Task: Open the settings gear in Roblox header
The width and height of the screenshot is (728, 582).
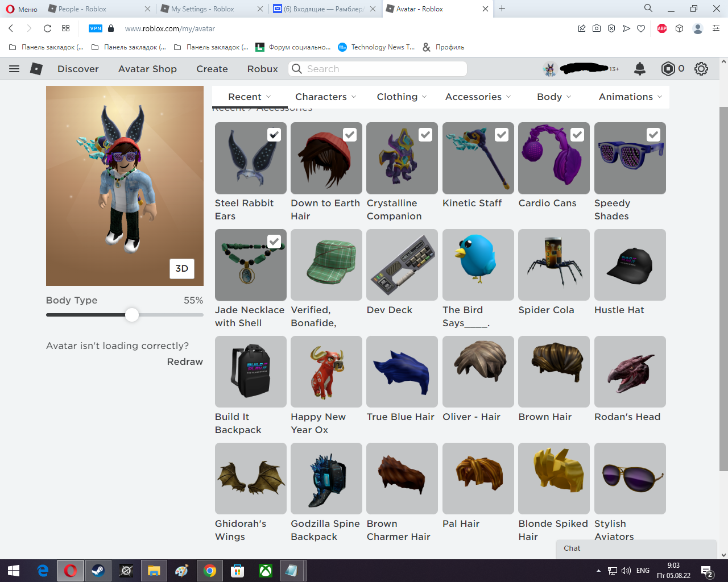Action: 701,69
